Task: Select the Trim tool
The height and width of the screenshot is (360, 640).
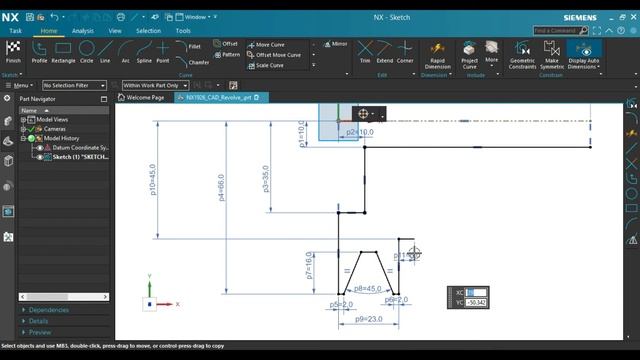Action: [365, 52]
